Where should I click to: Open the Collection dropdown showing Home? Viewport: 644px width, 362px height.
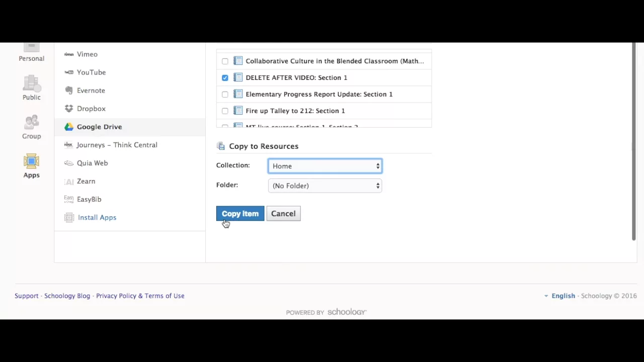click(x=325, y=166)
